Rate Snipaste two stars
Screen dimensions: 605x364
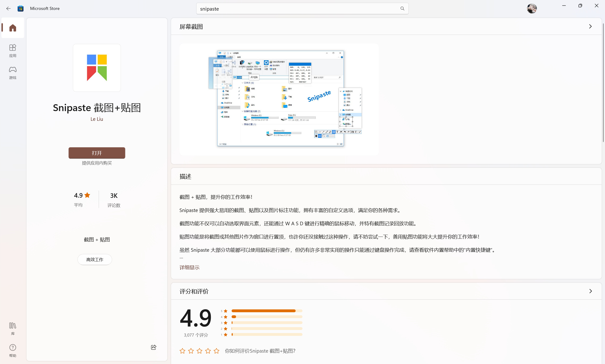191,351
